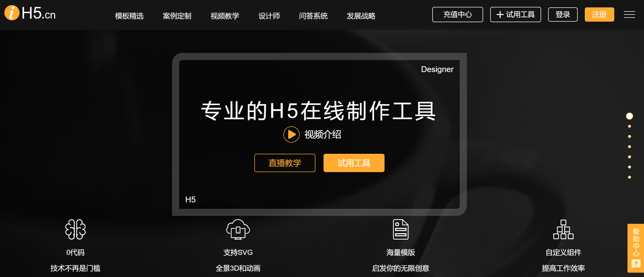Image resolution: width=644 pixels, height=277 pixels.
Task: Click the 直播教学 outlined button
Action: click(x=285, y=163)
